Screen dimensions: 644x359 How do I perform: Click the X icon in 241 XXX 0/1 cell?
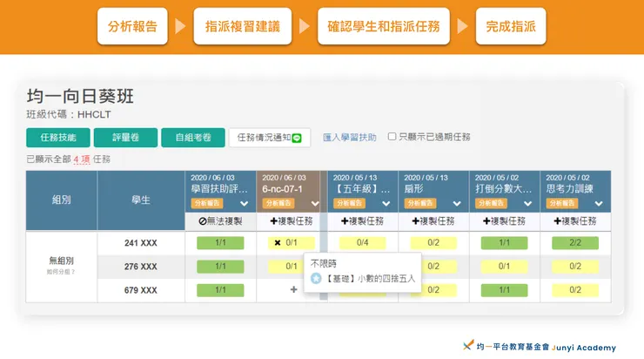(x=278, y=243)
